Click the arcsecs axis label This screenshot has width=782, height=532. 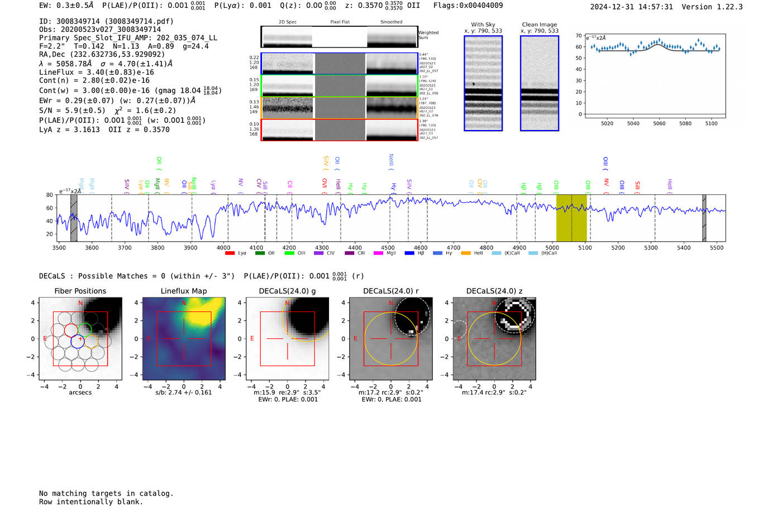[x=80, y=393]
